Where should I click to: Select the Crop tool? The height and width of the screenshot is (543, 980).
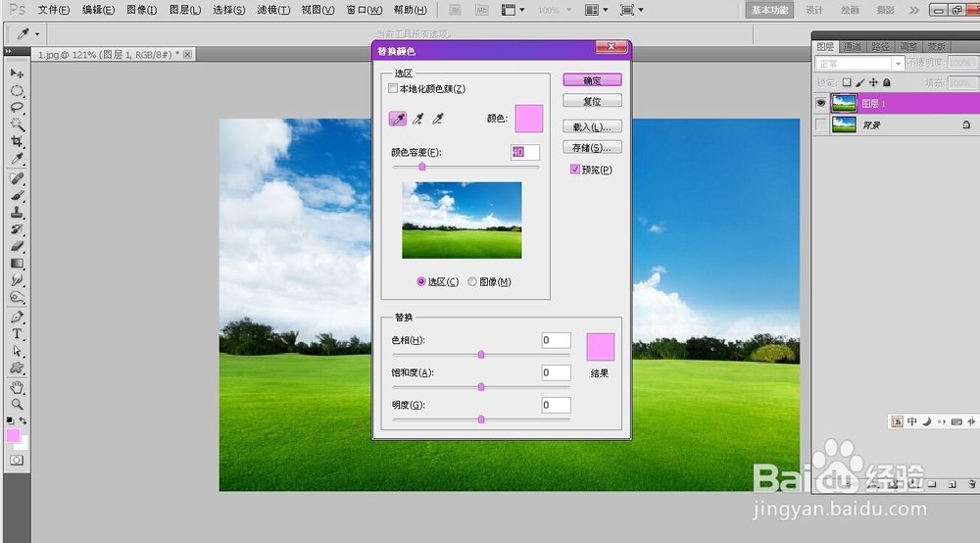[x=17, y=141]
